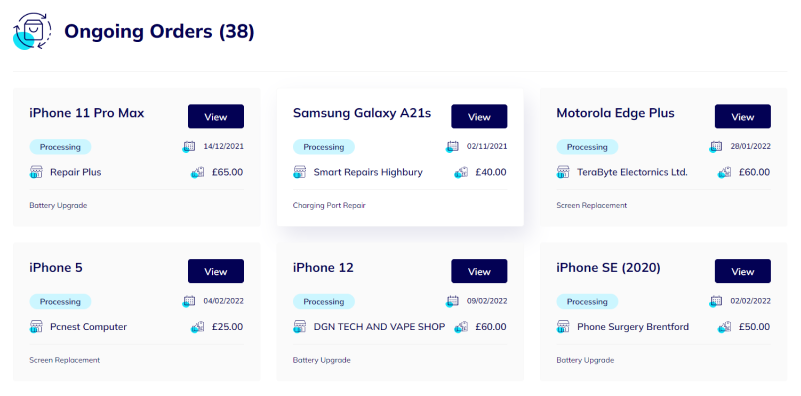Click the calendar icon beside 28/01/2022
This screenshot has height=396, width=801.
pyautogui.click(x=716, y=147)
